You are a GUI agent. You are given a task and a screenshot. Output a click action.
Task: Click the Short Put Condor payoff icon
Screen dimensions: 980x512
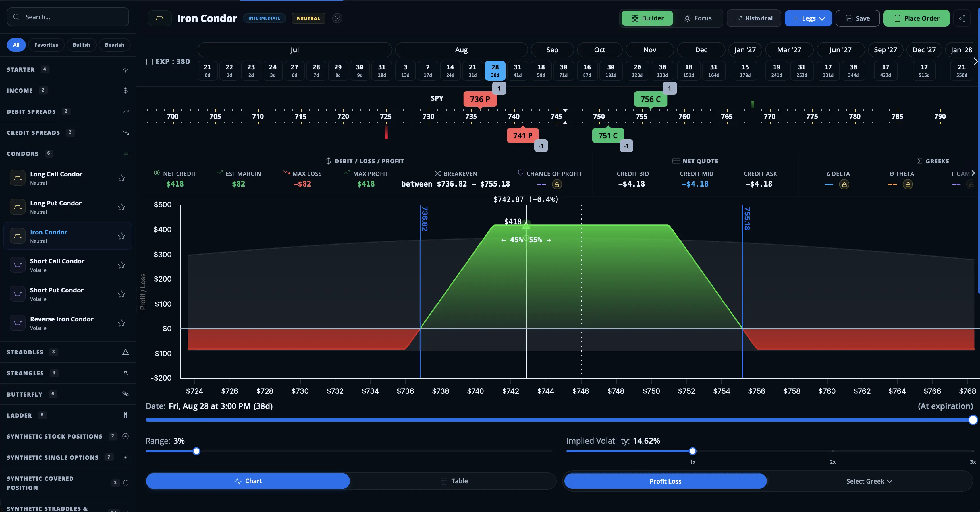[x=18, y=294]
